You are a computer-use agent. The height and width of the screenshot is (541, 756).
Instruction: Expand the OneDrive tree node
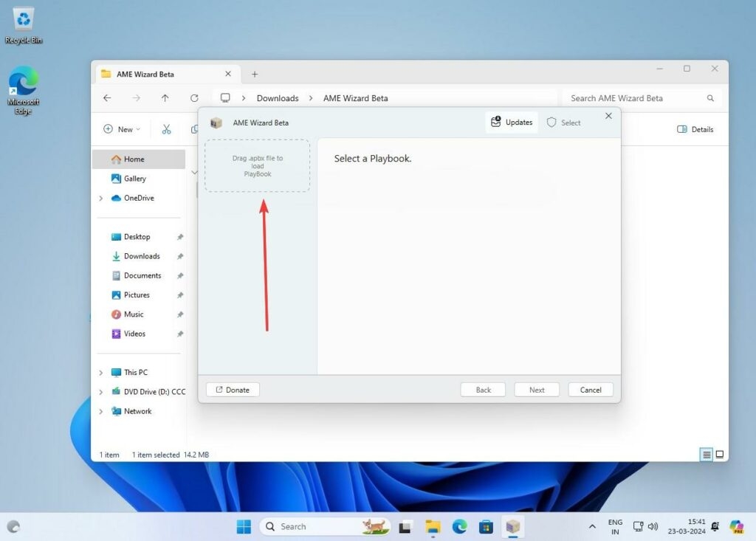click(101, 199)
